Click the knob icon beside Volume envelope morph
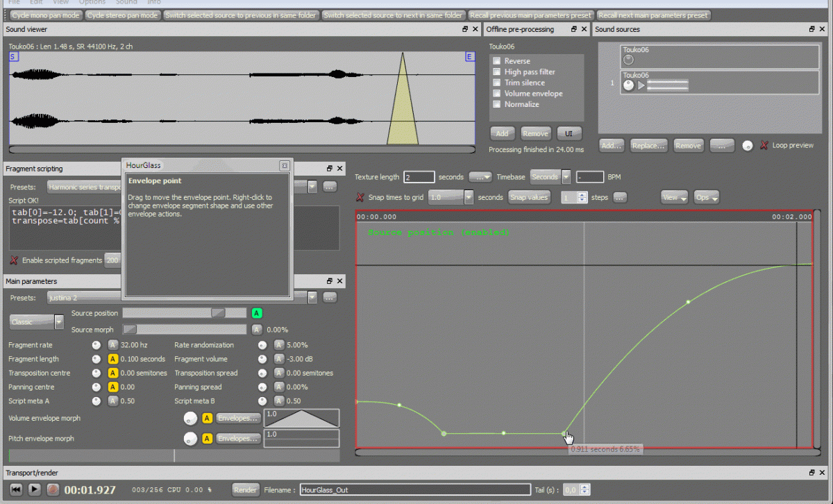Viewport: 833px width, 504px height. click(x=189, y=418)
